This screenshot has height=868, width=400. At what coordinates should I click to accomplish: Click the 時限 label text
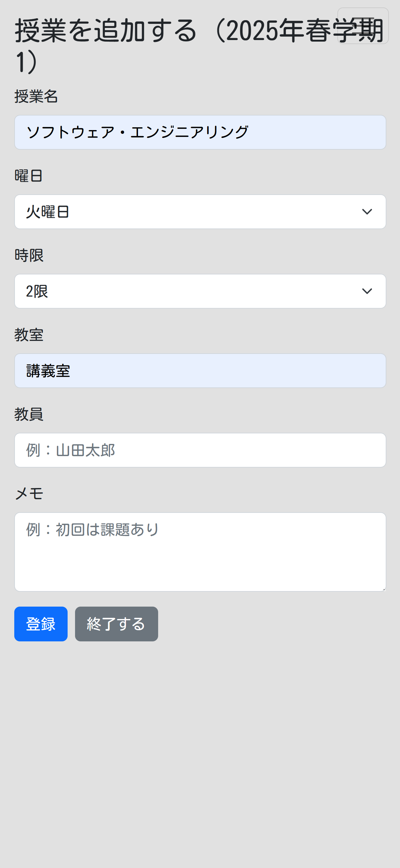[29, 255]
